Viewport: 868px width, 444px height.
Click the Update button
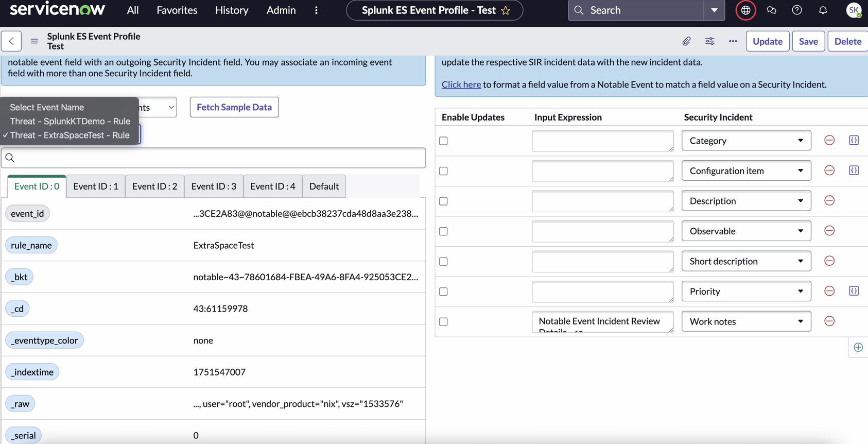768,41
